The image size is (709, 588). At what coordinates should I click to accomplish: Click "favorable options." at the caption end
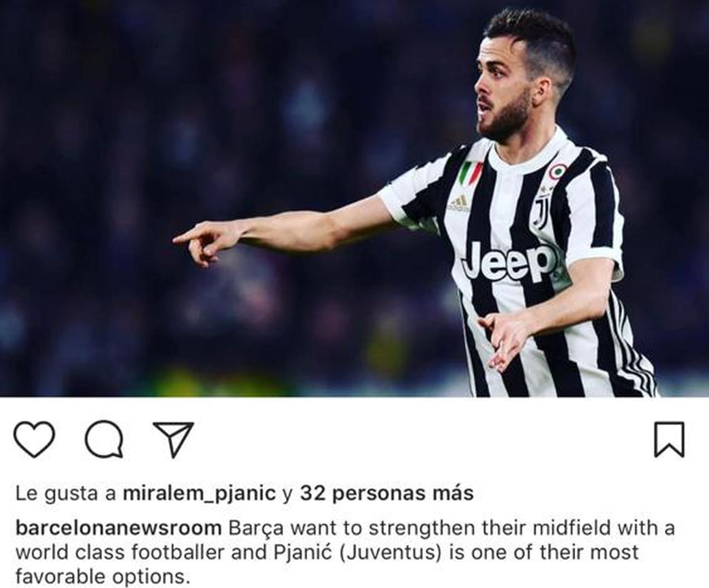coord(103,577)
